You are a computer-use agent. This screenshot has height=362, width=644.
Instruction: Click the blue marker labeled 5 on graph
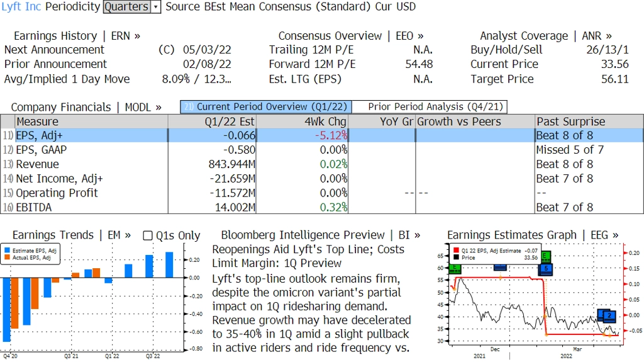[x=546, y=269]
